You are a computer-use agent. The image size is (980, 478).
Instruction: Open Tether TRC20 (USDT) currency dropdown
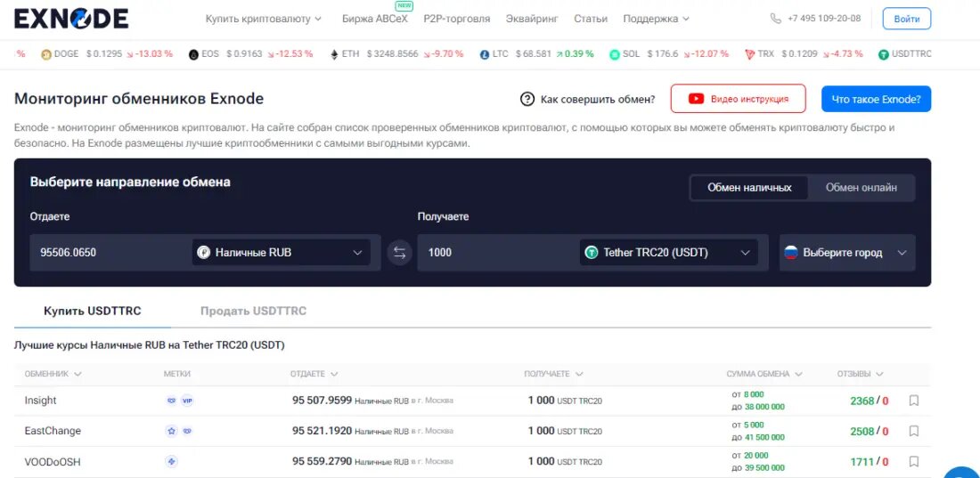point(669,253)
